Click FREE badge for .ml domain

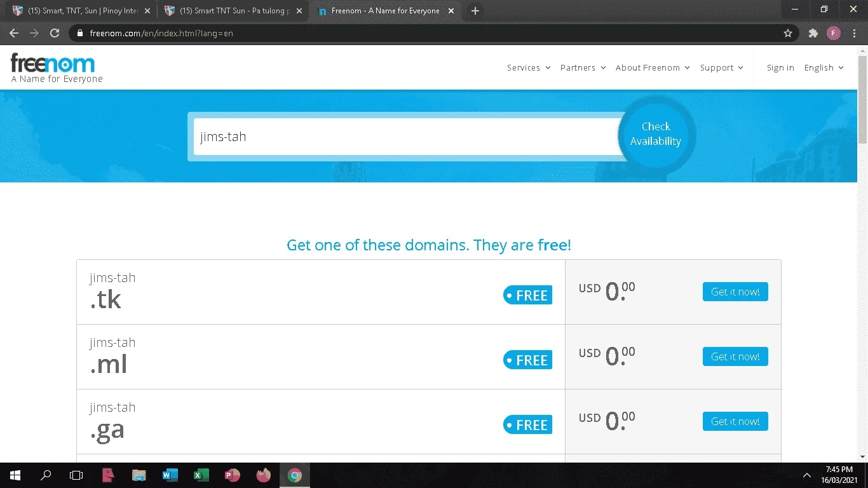coord(527,360)
